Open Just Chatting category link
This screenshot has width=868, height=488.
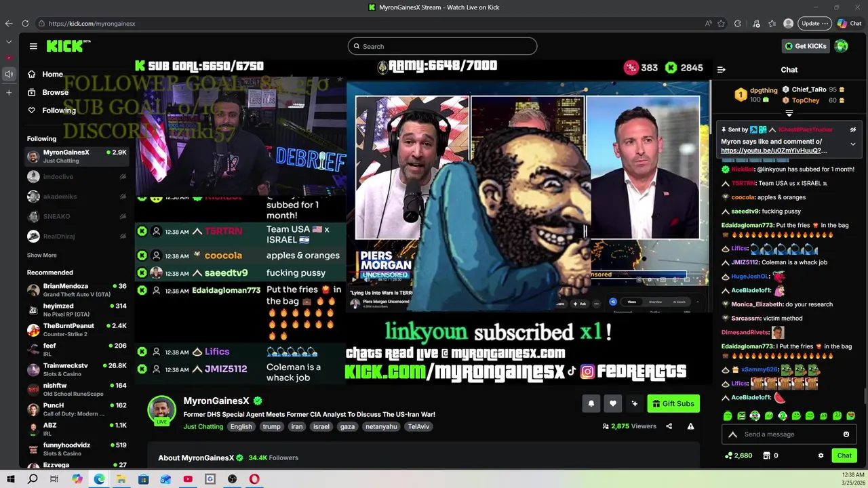[x=203, y=426]
